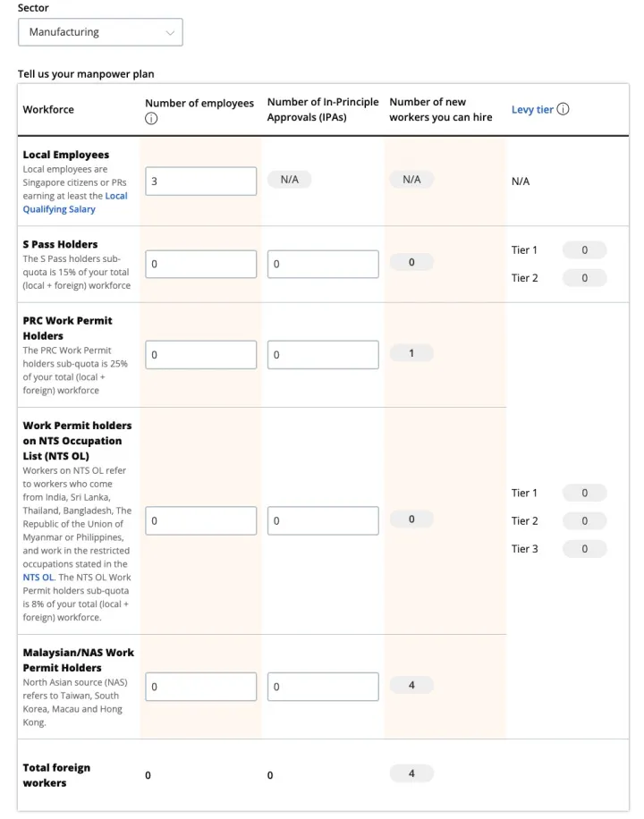Screen dimensions: 644x819
Task: Click the Sector dropdown chevron arrow
Action: tap(170, 32)
